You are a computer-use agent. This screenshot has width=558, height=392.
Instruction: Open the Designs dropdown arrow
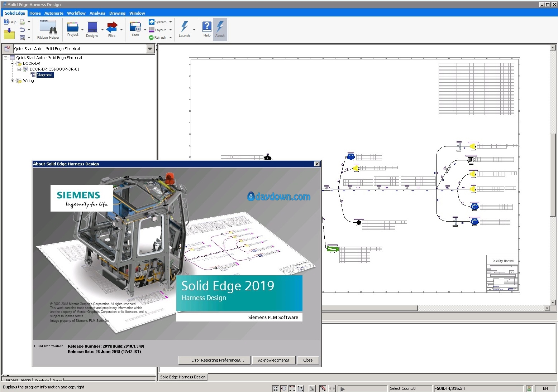(x=102, y=30)
